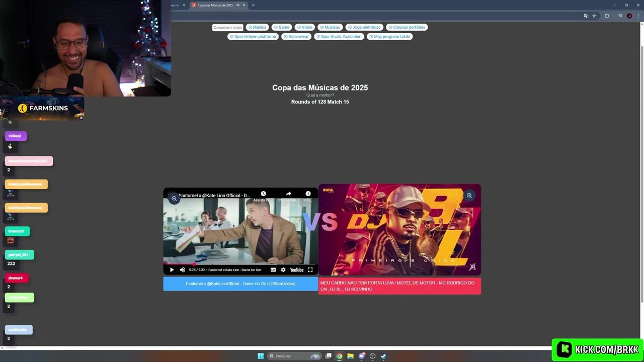Zoom the left video with magnifier icon
This screenshot has width=644, height=362.
[x=174, y=199]
